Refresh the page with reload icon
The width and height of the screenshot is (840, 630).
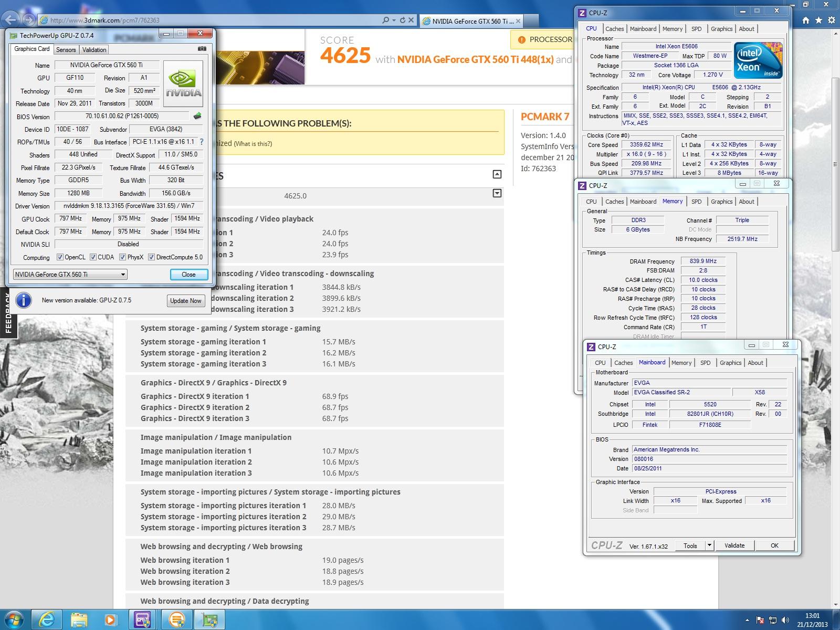click(x=403, y=20)
